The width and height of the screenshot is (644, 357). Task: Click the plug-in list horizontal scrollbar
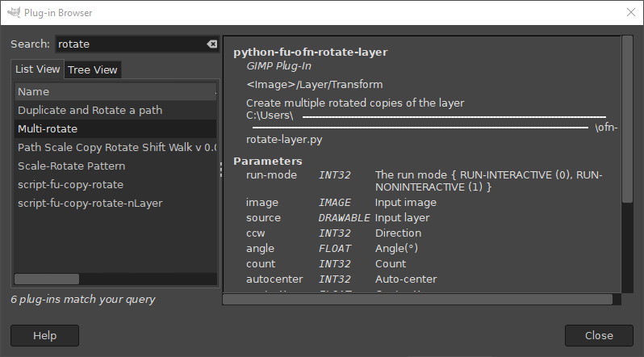click(x=47, y=279)
